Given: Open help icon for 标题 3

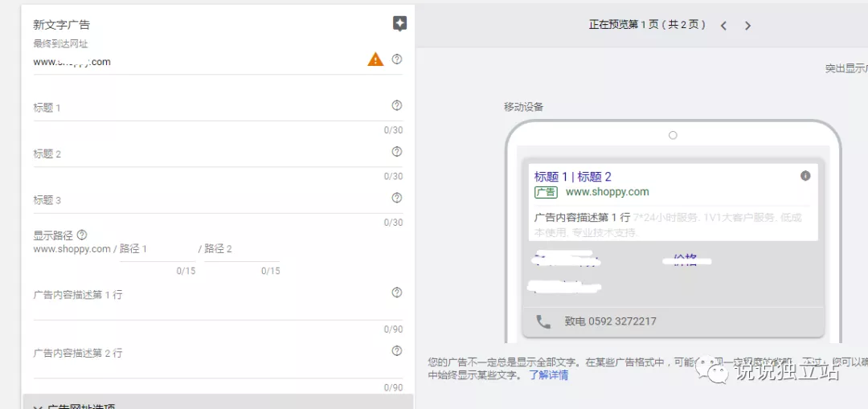Looking at the screenshot, I should (x=396, y=198).
